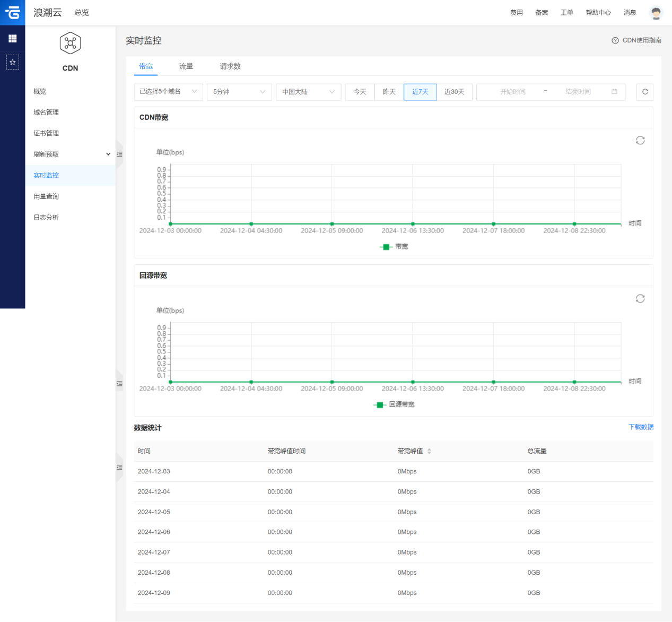The height and width of the screenshot is (622, 672).
Task: Toggle the 回源带宽 legend item
Action: (394, 404)
